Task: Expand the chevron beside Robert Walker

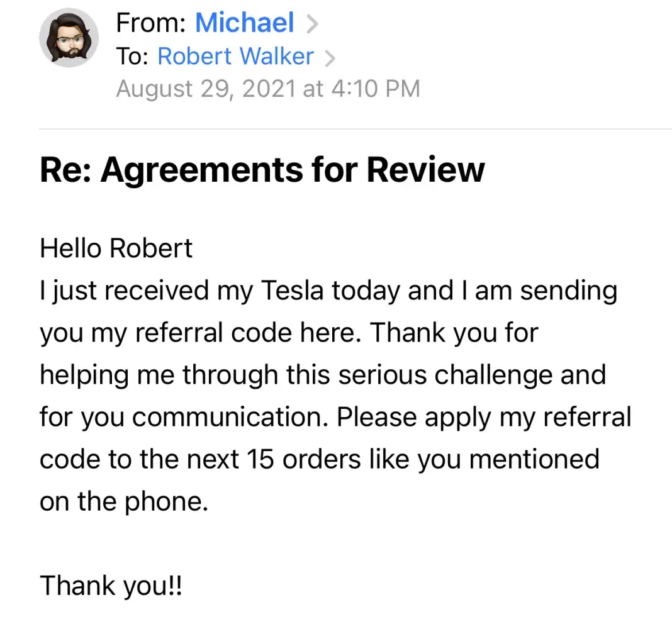Action: [329, 58]
